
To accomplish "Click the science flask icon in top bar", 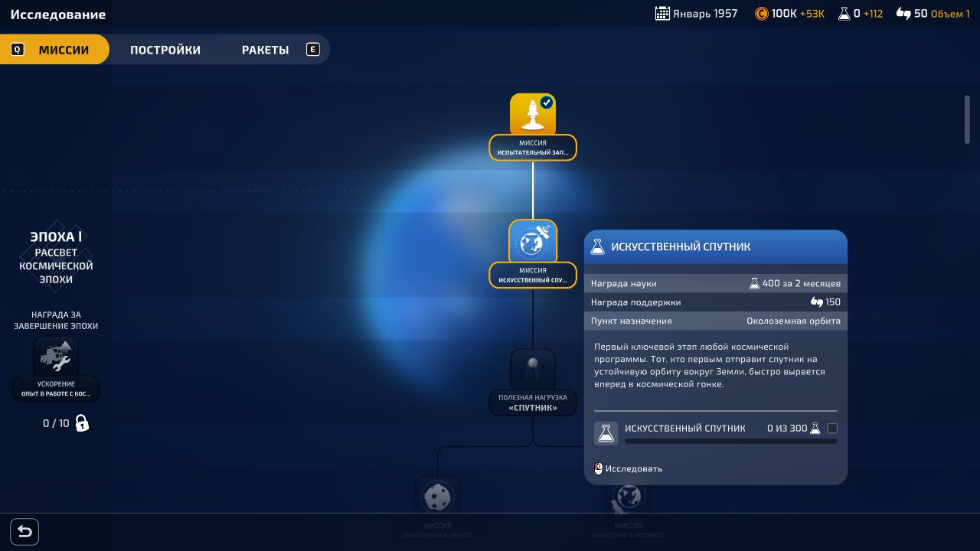I will pos(844,13).
